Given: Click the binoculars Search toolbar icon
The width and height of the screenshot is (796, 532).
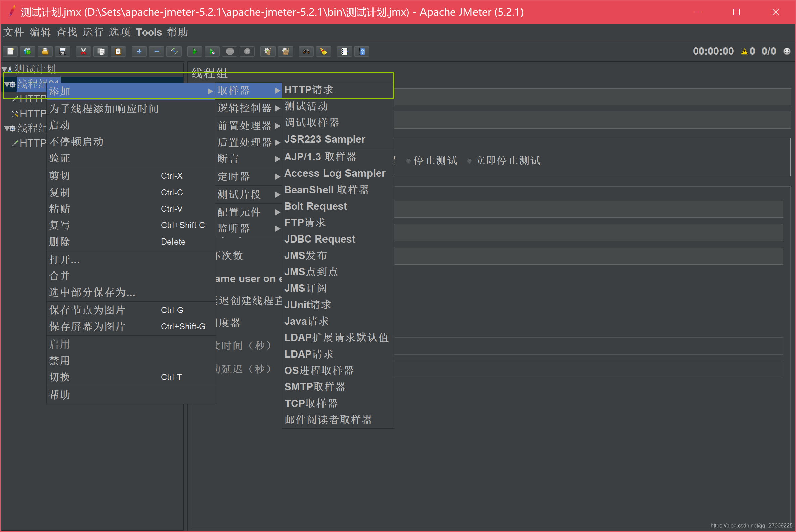Looking at the screenshot, I should tap(306, 52).
